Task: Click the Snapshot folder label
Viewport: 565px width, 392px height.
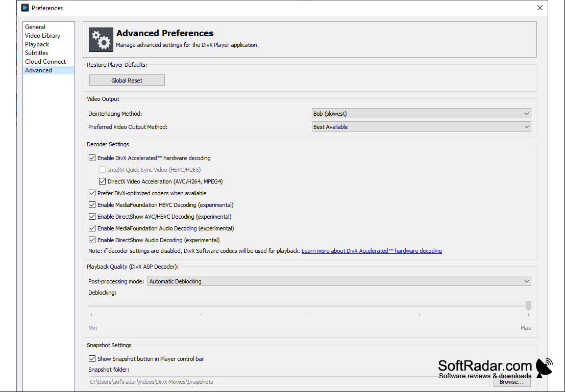Action: click(109, 370)
